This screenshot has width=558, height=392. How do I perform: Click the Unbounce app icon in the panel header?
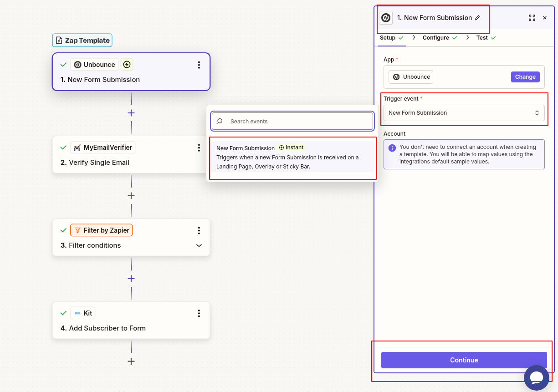point(386,18)
